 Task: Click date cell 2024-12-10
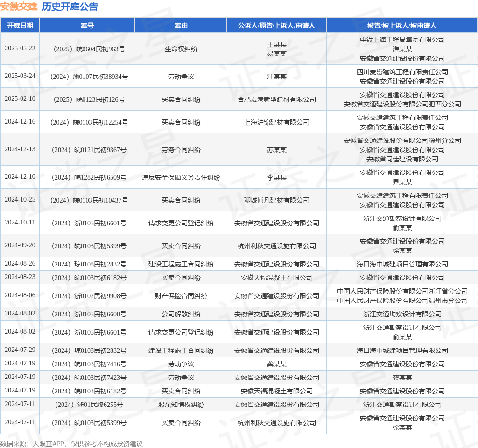click(20, 177)
